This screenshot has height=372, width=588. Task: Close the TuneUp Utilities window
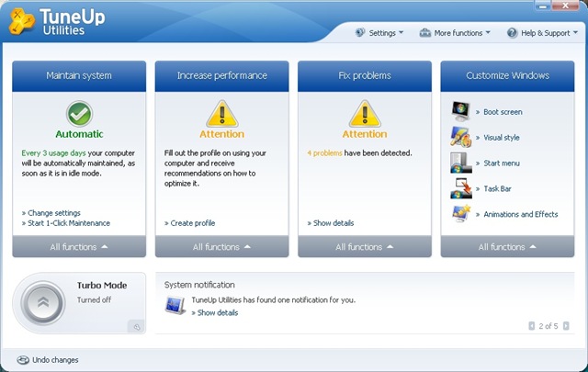[565, 6]
